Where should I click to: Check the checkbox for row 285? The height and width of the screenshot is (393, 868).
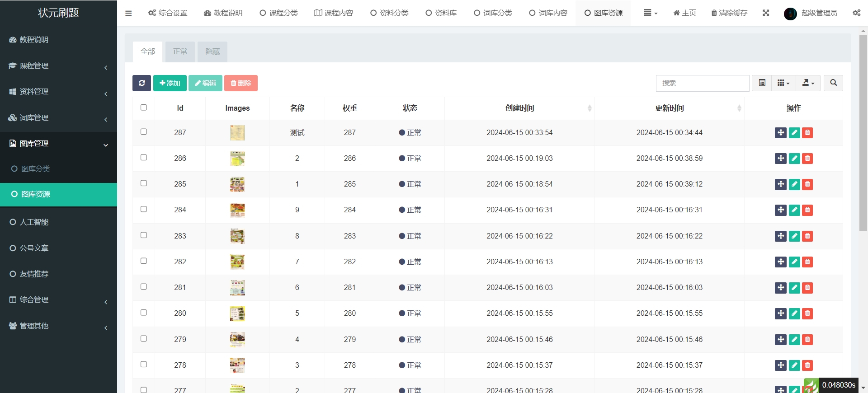[x=144, y=183]
